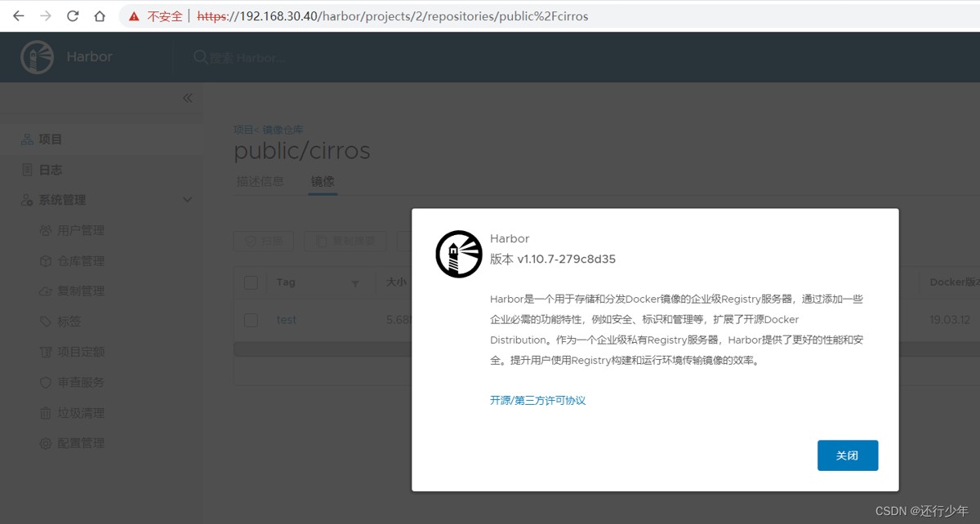The width and height of the screenshot is (980, 524).
Task: Toggle the checkbox for the test tag row
Action: click(x=251, y=320)
